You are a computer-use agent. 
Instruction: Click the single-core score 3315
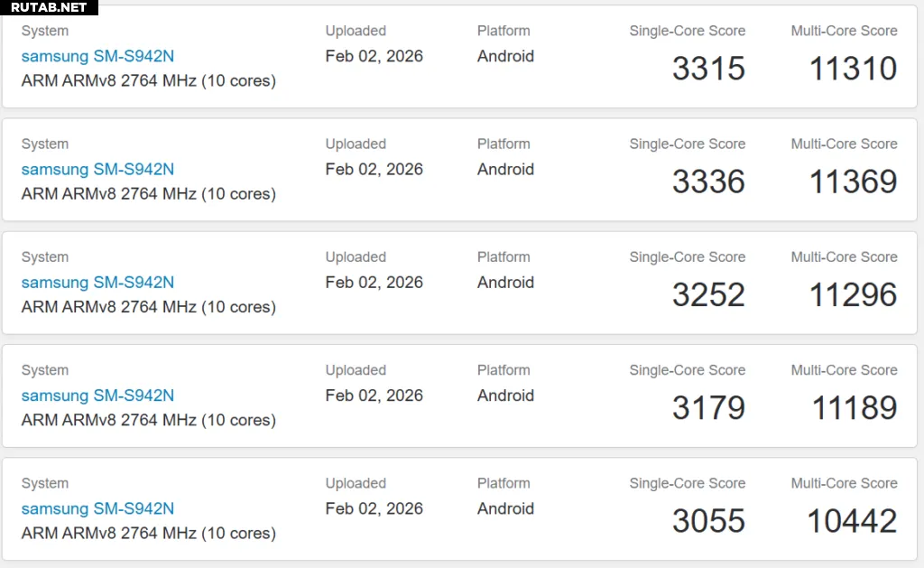point(708,69)
